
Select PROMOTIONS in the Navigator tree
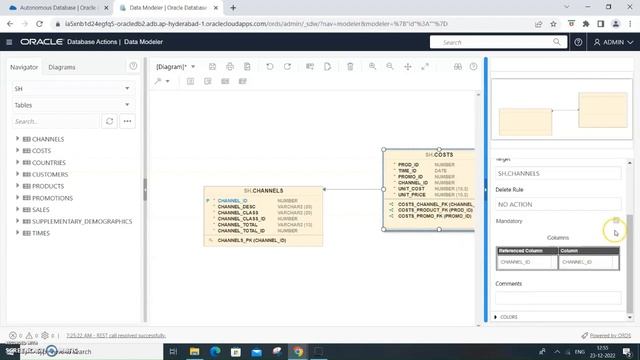(x=52, y=198)
